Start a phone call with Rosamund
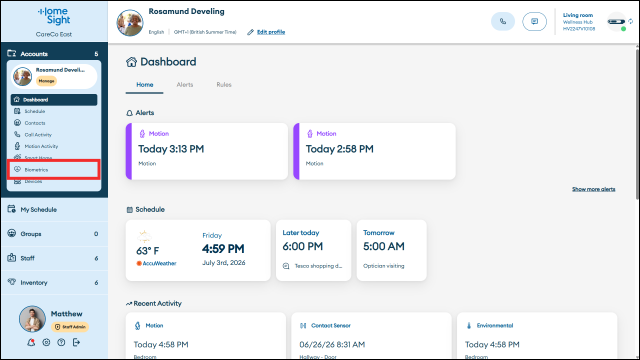 [x=503, y=22]
